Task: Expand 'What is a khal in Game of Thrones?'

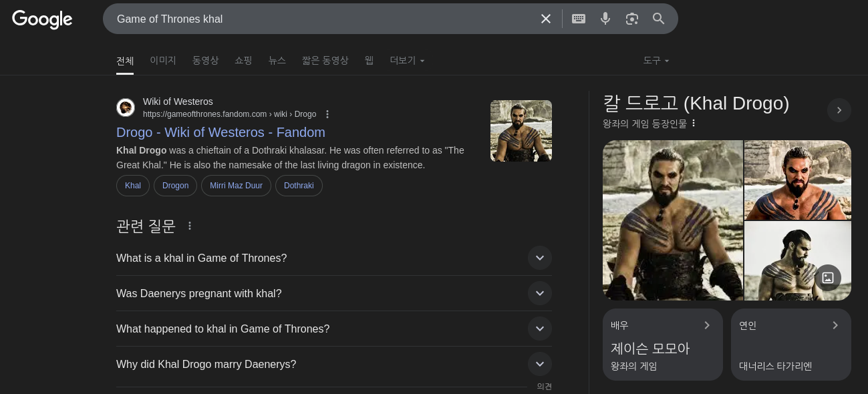Action: (334, 258)
